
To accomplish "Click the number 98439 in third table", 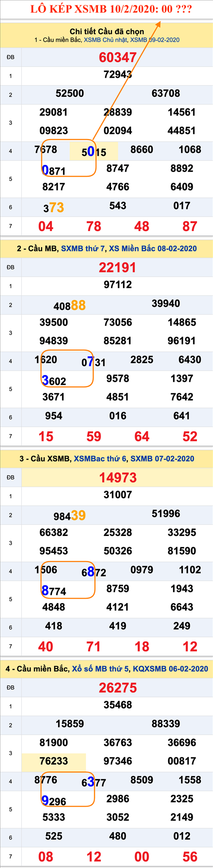I will coord(70,516).
